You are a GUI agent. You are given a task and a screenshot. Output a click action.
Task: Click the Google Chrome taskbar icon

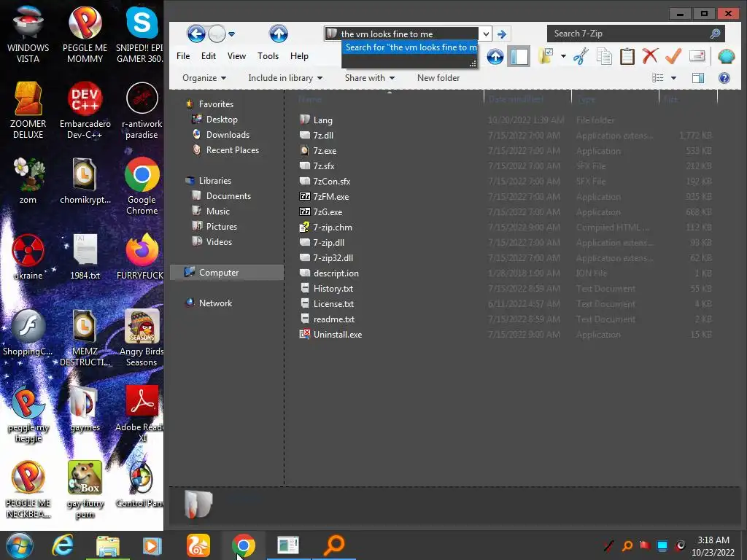coord(244,545)
